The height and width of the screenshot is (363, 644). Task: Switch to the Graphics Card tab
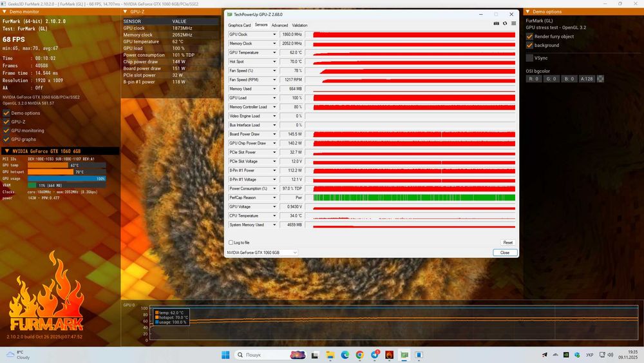coord(239,25)
